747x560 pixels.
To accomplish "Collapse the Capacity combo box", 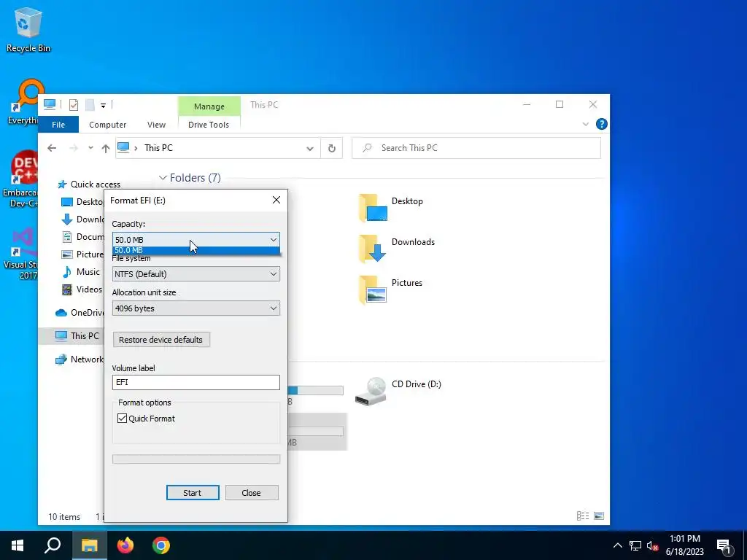I will (274, 239).
